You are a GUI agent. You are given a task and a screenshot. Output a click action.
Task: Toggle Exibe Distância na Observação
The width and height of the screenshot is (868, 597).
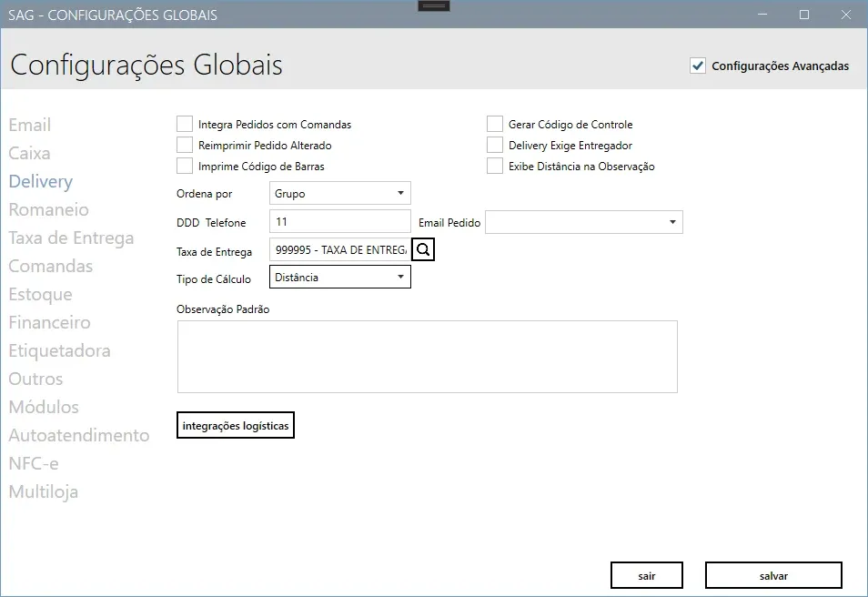coord(494,167)
